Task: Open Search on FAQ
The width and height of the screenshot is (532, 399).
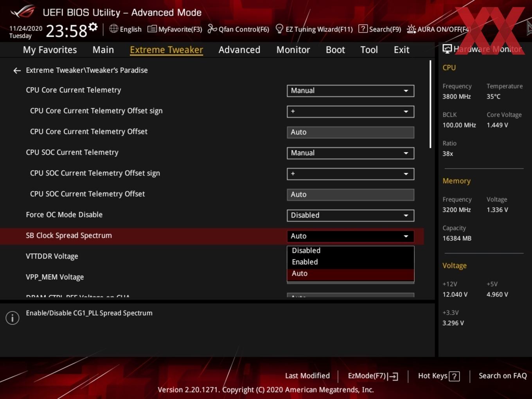Action: [x=503, y=376]
